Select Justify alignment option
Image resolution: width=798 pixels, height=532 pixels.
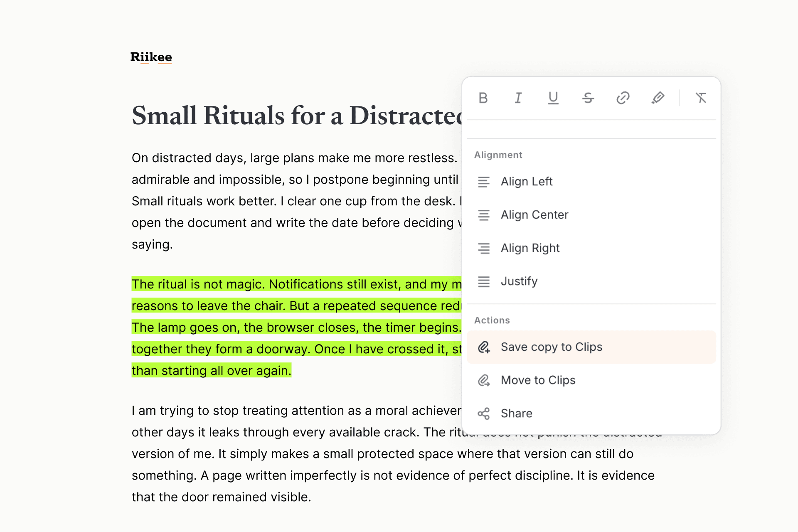(x=591, y=281)
